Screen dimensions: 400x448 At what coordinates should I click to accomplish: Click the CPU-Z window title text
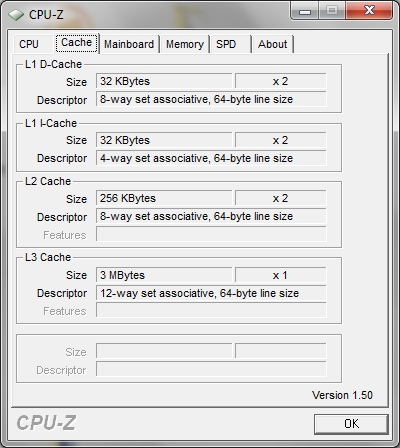pyautogui.click(x=46, y=15)
